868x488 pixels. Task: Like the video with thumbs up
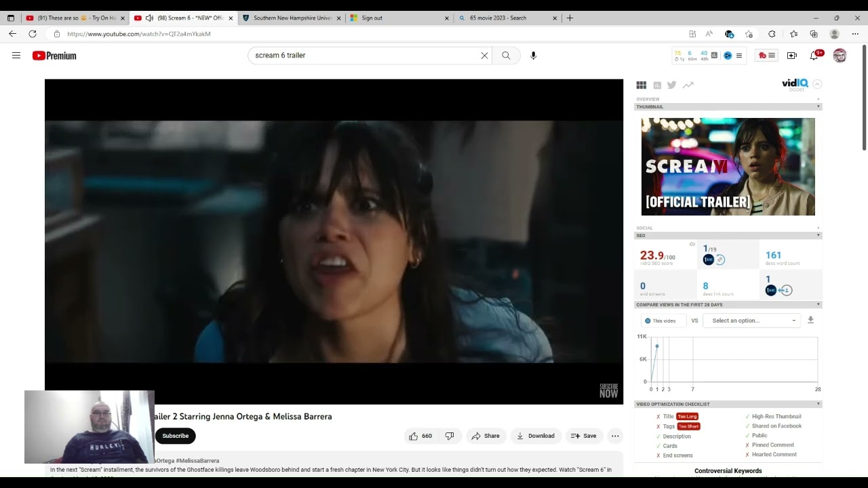click(420, 436)
